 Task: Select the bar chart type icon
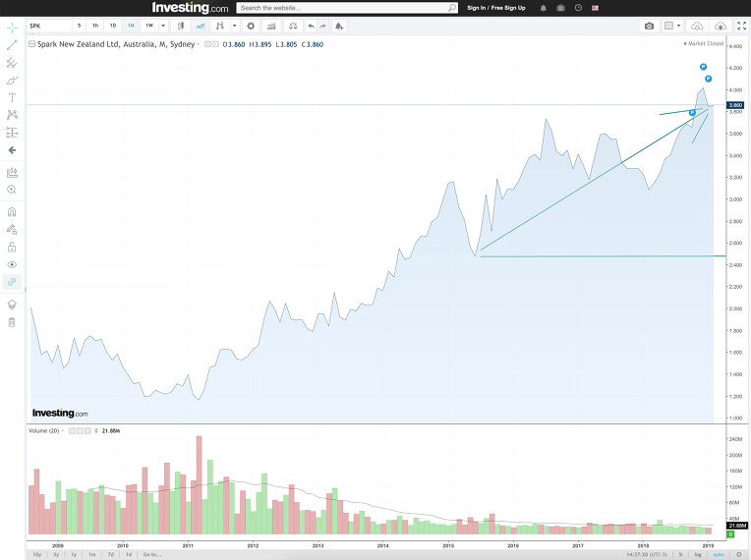[x=220, y=26]
